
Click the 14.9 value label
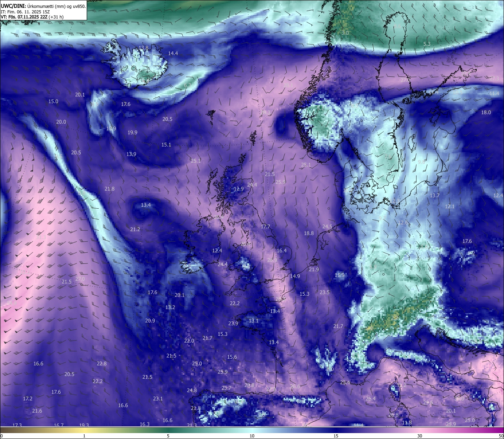295,276
